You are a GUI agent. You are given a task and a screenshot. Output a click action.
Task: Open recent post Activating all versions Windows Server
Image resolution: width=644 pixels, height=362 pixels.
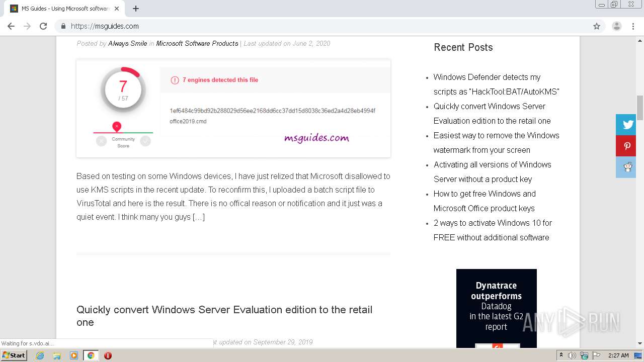click(x=493, y=172)
